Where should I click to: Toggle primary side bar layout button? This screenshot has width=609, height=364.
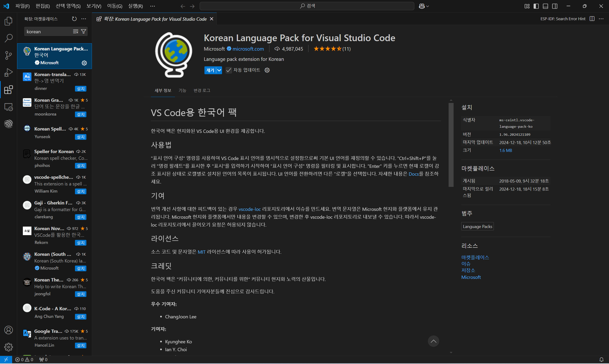536,6
